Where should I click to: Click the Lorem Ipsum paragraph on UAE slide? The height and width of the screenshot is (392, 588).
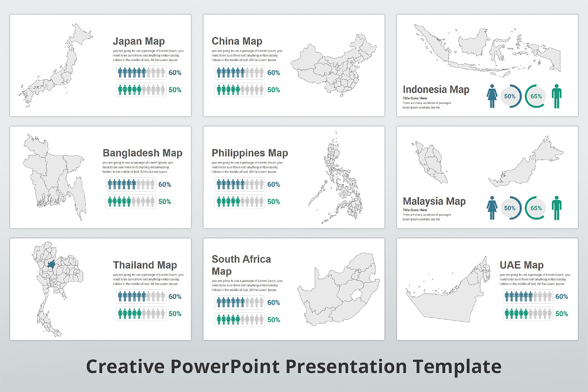click(535, 279)
